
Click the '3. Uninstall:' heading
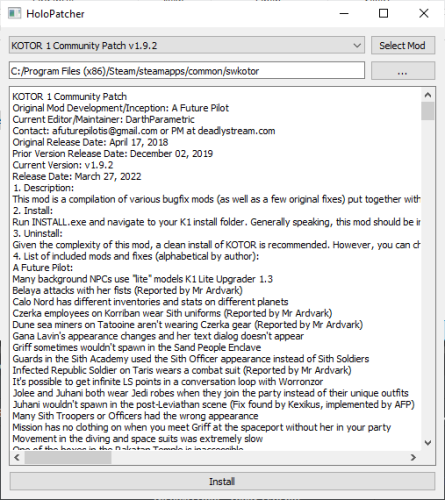tap(37, 233)
